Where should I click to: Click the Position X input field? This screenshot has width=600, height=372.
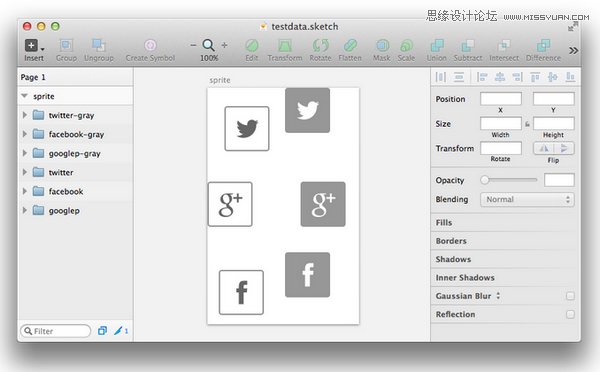pyautogui.click(x=501, y=99)
